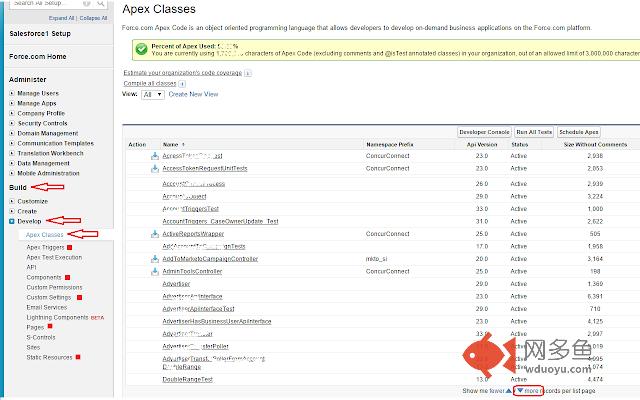Open AdvertiserApiInterfaceTest class
Screen dimensions: 640x400
pos(198,309)
